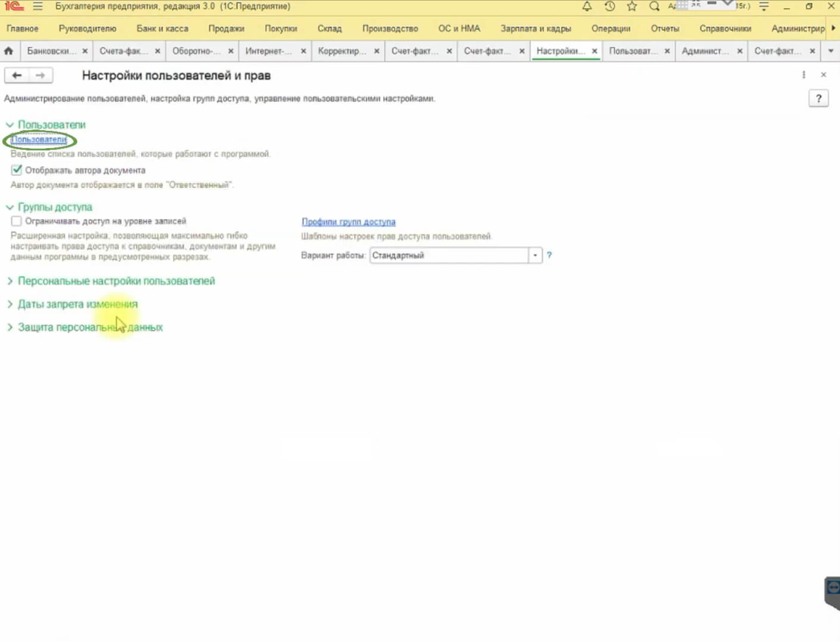Screen dimensions: 840x642
Task: Switch to the Банковски... tab
Action: [x=52, y=51]
